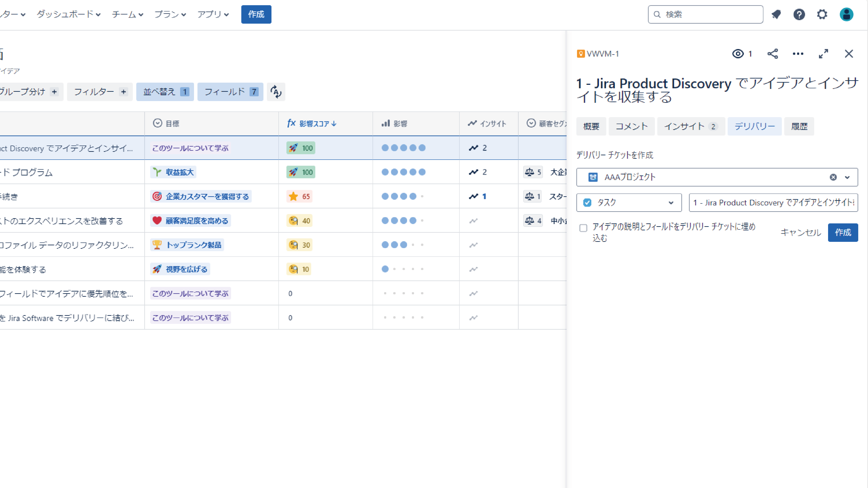Expand the idea panel to full screen
Viewport: 868px width, 488px height.
pyautogui.click(x=824, y=54)
